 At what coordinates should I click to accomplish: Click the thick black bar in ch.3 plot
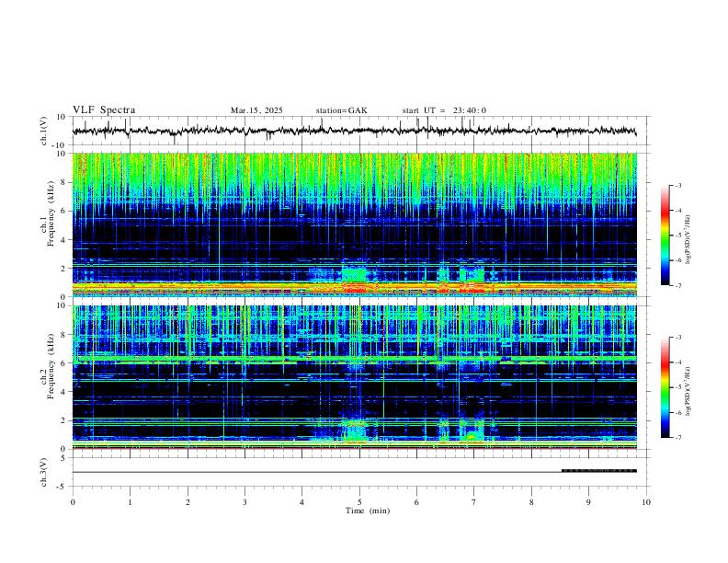tap(599, 471)
